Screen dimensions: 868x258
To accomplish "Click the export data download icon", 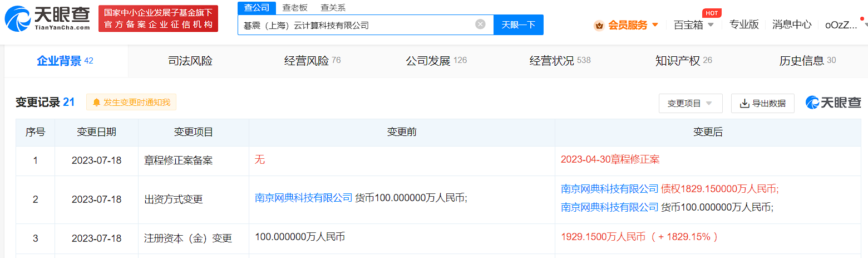I will (x=744, y=103).
